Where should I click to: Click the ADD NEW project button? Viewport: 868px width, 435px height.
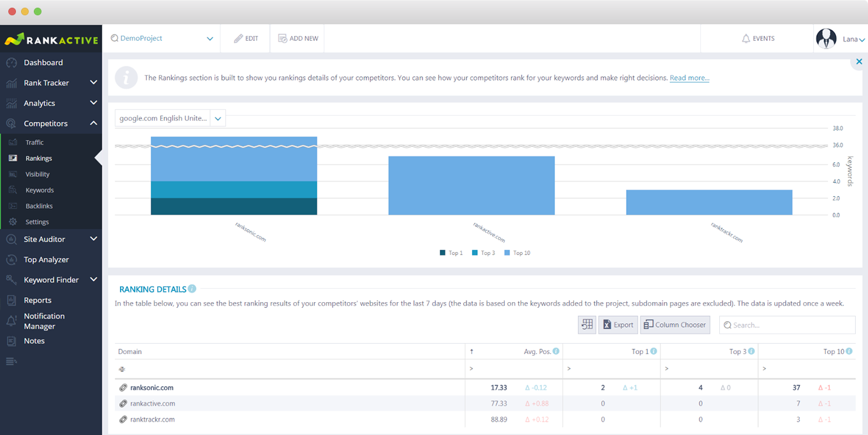tap(298, 38)
